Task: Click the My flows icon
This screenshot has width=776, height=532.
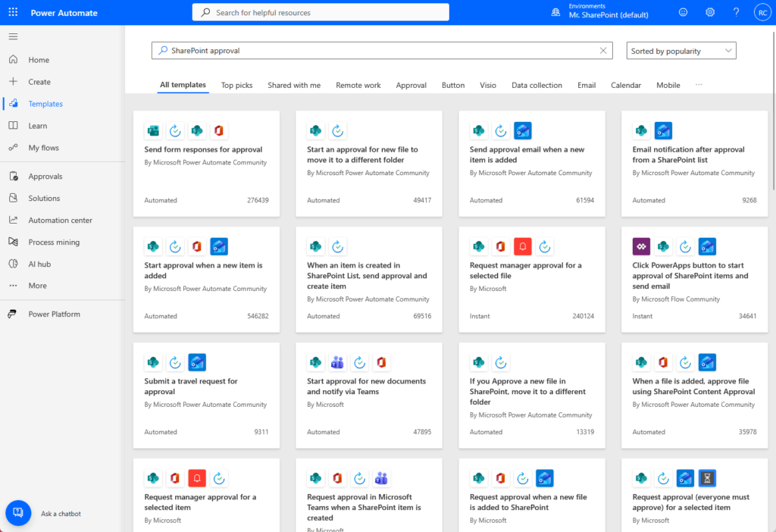Action: [x=14, y=147]
